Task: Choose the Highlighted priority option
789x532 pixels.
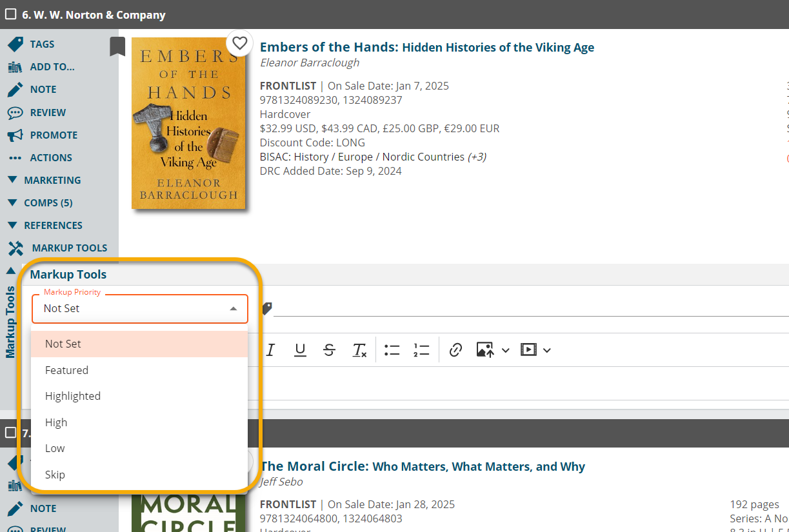Action: click(140, 396)
